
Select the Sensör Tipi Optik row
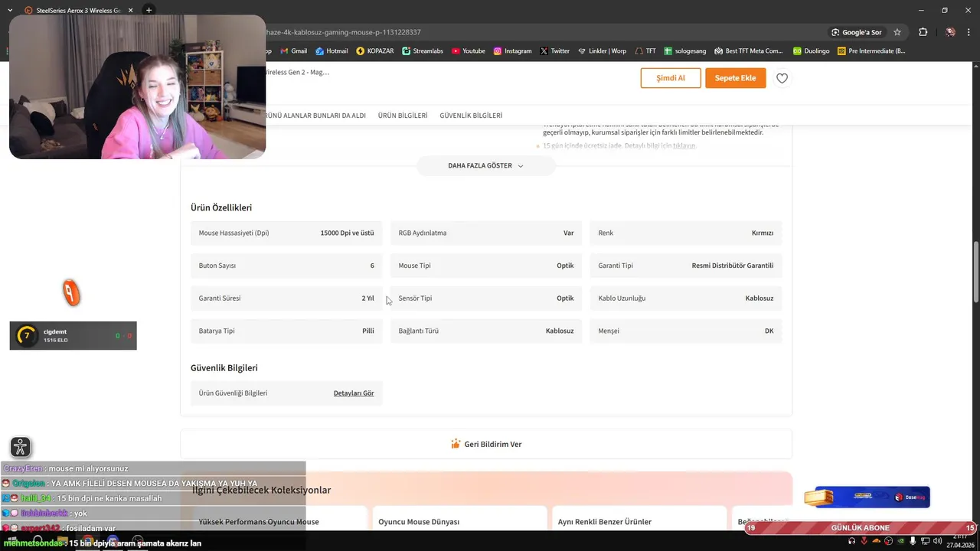click(x=486, y=298)
